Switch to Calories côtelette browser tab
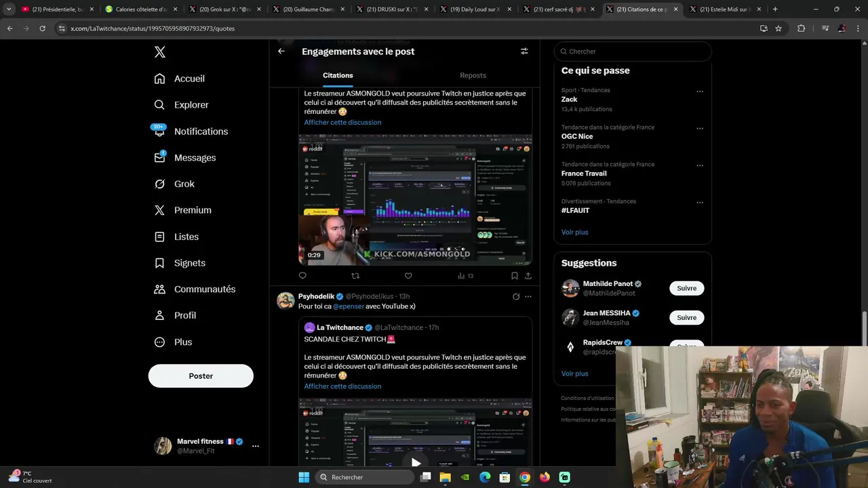This screenshot has width=868, height=488. pos(140,9)
